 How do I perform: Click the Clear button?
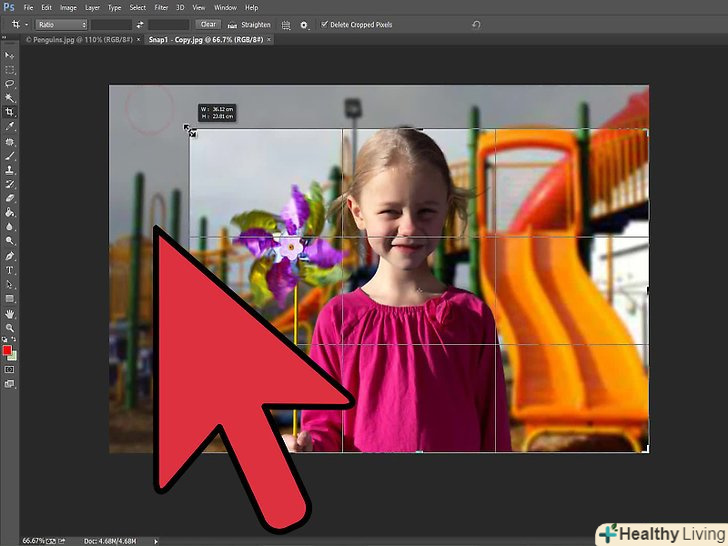tap(208, 24)
